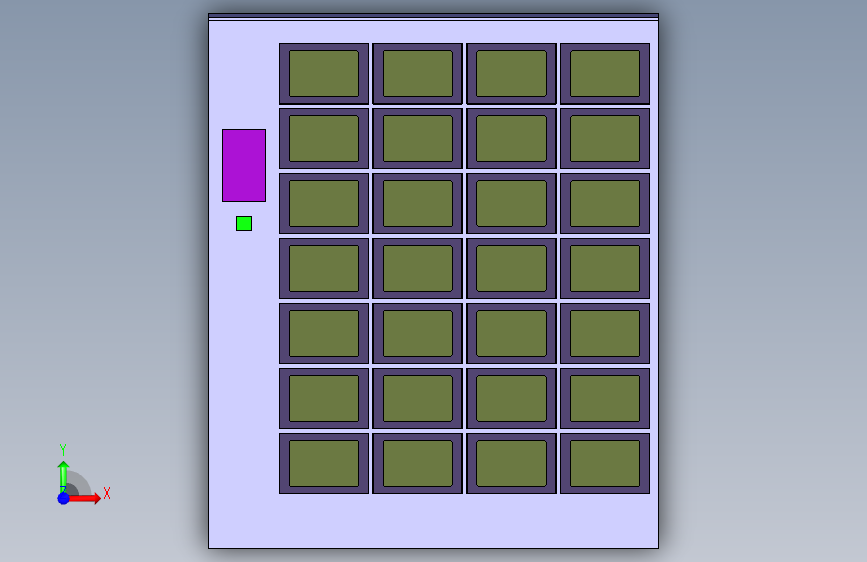Click the red X axis arrow
The width and height of the screenshot is (867, 562).
[x=83, y=498]
